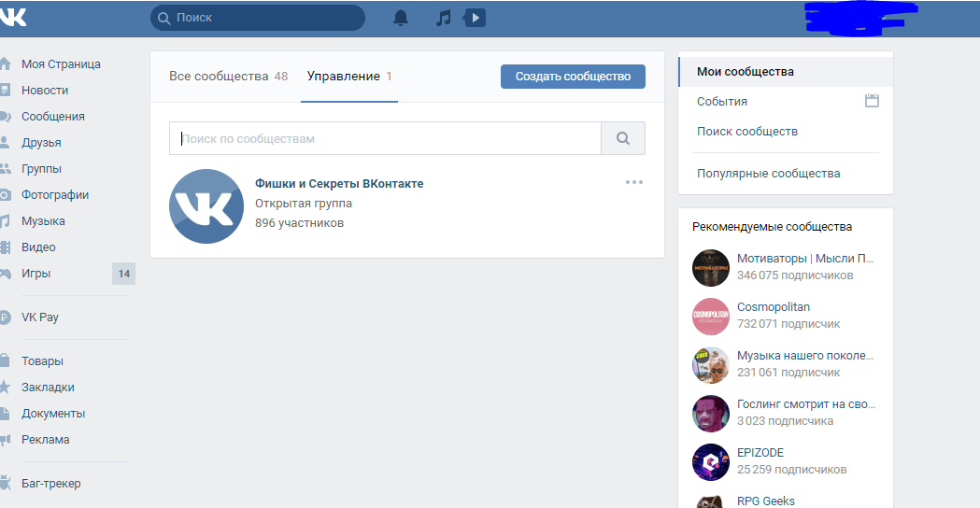Click Фишки и Секреты group avatar

(x=206, y=206)
